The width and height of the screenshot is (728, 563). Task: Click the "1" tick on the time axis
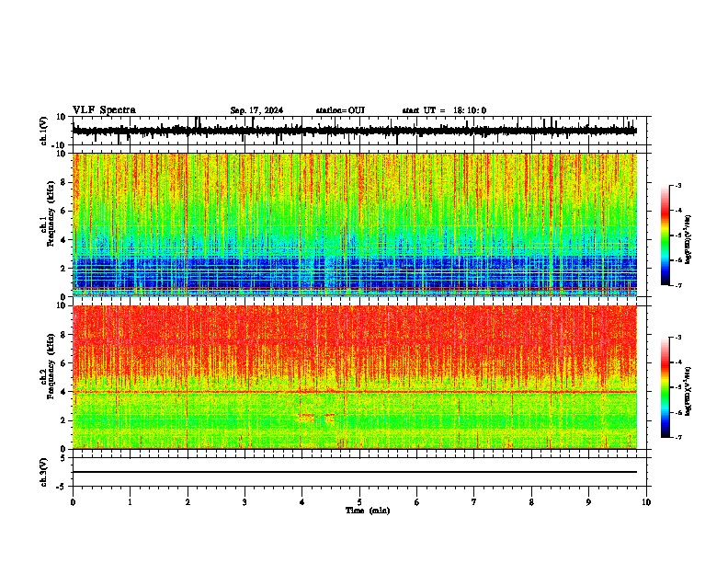coord(130,502)
